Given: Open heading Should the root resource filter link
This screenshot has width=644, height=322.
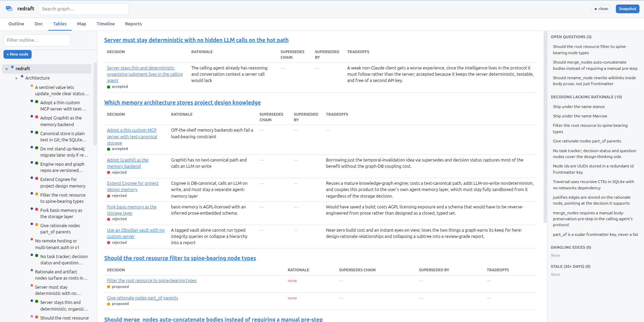Looking at the screenshot, I should (180, 258).
